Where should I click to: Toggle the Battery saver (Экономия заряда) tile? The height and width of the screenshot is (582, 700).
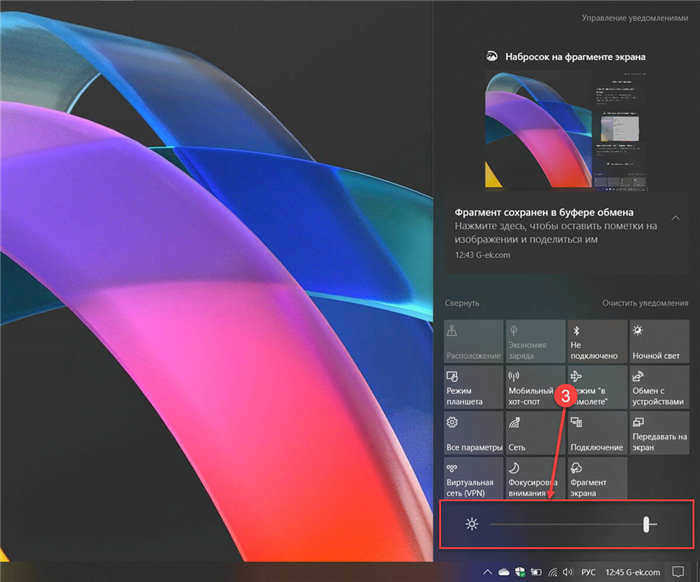535,341
